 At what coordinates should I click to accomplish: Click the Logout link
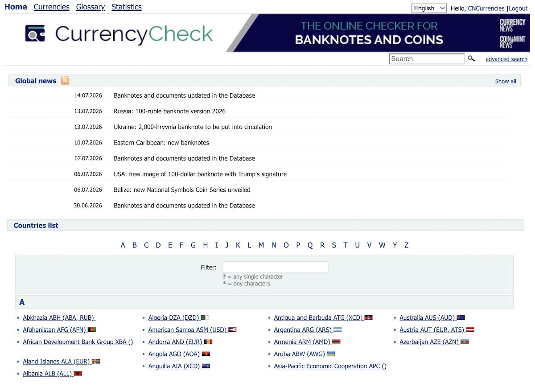518,8
